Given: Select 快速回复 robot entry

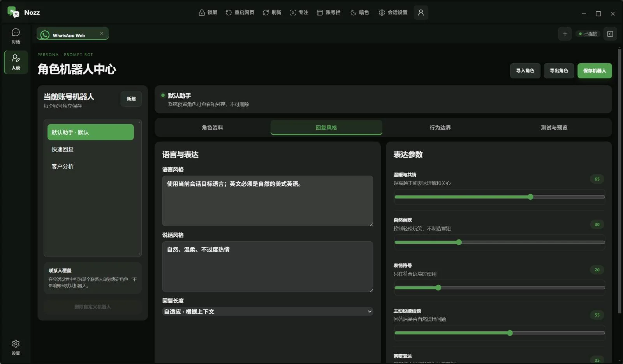Looking at the screenshot, I should [x=91, y=149].
